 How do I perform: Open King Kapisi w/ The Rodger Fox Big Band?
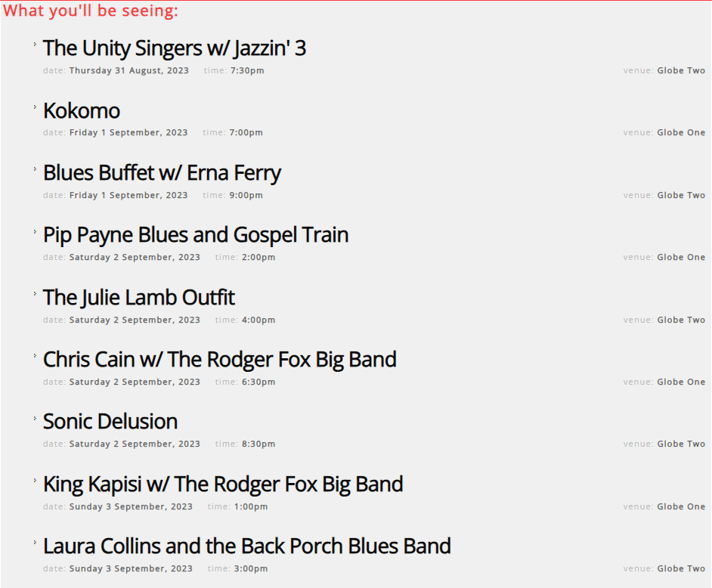tap(223, 484)
